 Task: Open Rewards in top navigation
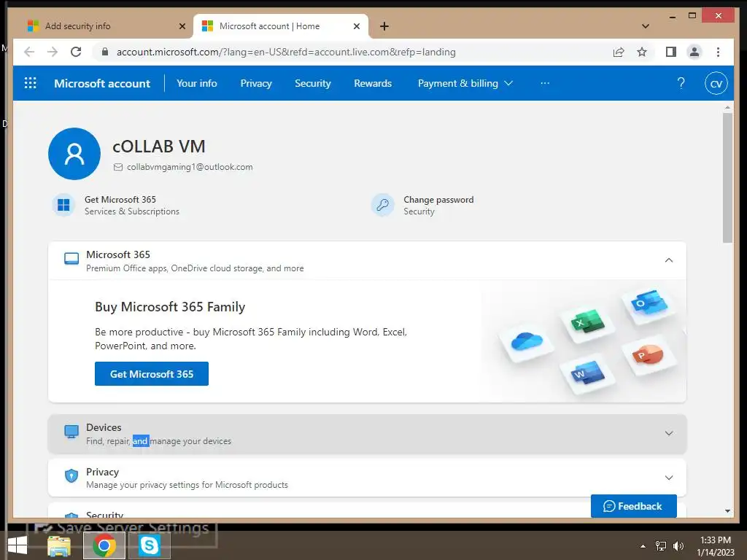coord(373,83)
